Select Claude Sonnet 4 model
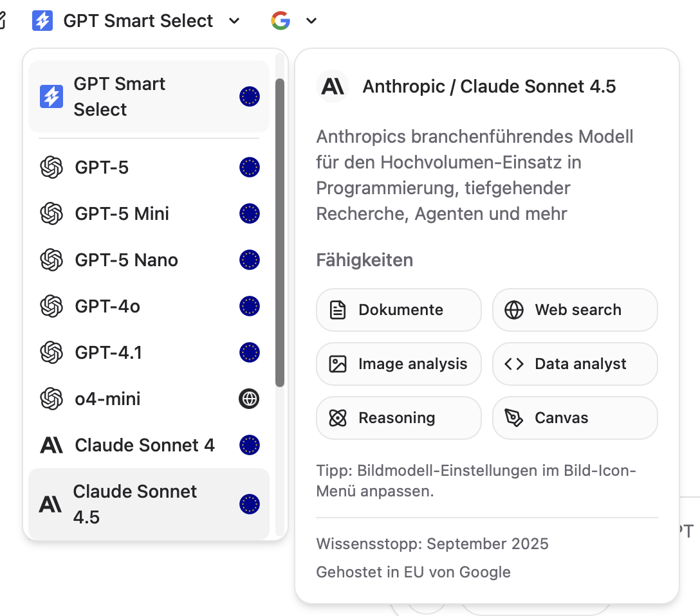This screenshot has width=700, height=616. tap(149, 445)
